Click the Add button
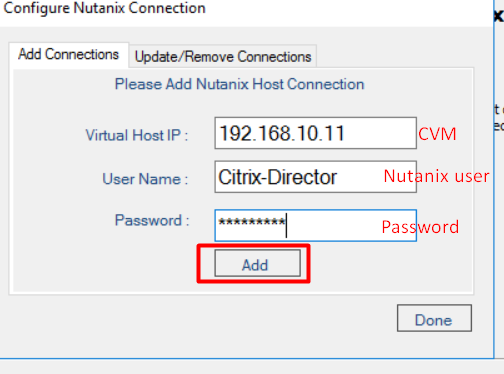Screen dimensions: 504x374 click(x=257, y=263)
